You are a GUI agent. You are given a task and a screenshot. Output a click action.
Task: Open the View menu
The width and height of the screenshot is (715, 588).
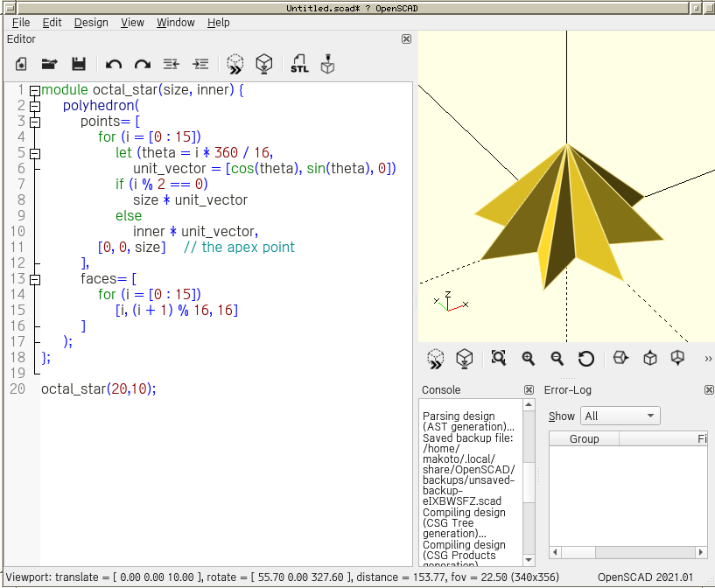click(x=132, y=23)
